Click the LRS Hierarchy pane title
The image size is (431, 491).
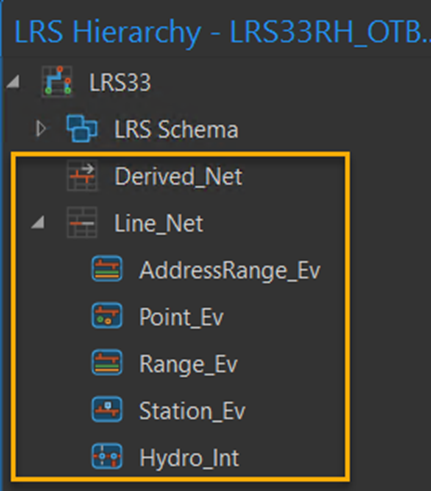pyautogui.click(x=223, y=33)
